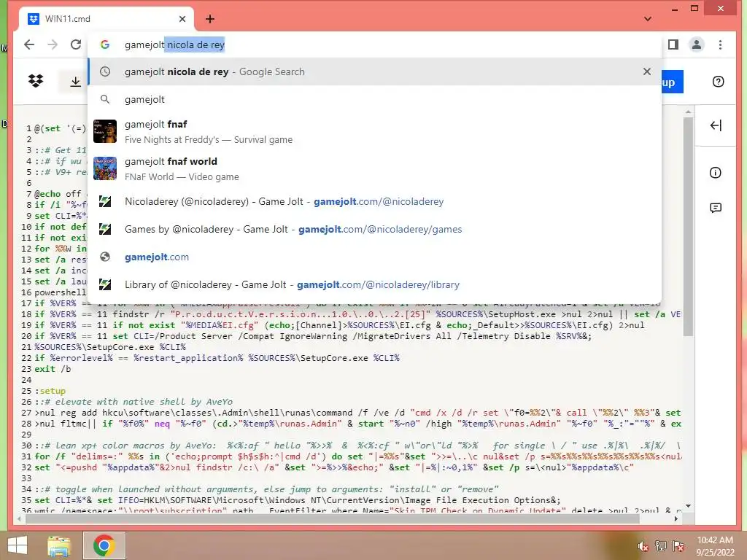The image size is (747, 560).
Task: Click the scroll up arrow of the code view
Action: (688, 112)
